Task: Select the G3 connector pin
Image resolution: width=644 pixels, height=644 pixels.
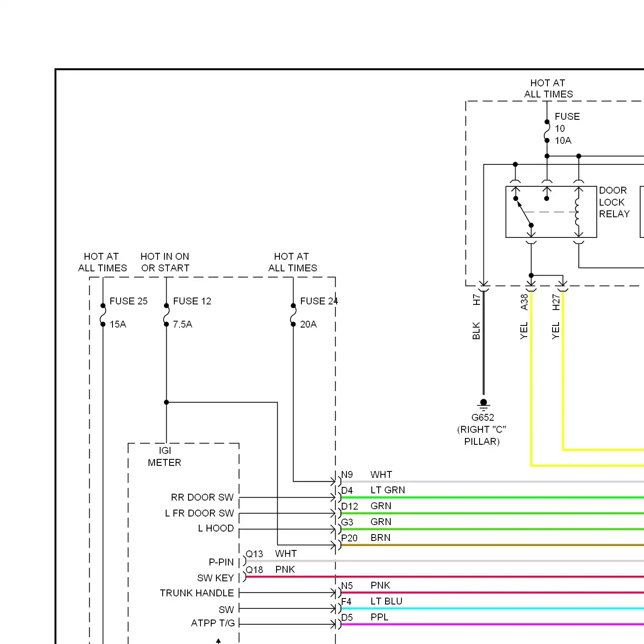Action: [x=347, y=522]
